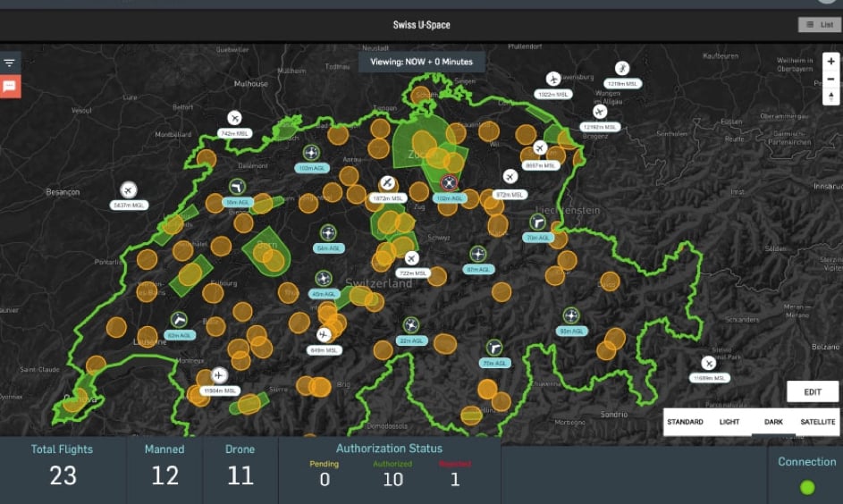Select the aircraft at 1022m MSL
This screenshot has height=504, width=843.
click(553, 79)
